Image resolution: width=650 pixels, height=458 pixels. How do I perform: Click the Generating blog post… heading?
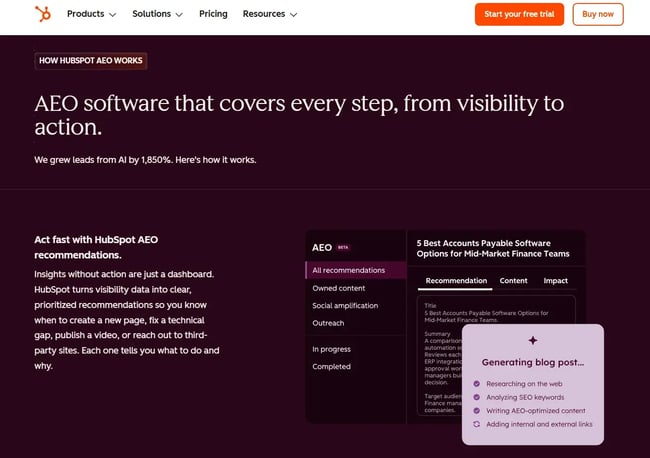[533, 362]
